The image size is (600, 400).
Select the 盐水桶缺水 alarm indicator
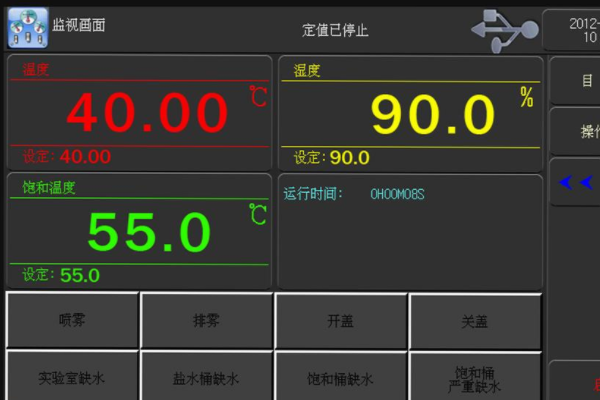(x=206, y=379)
